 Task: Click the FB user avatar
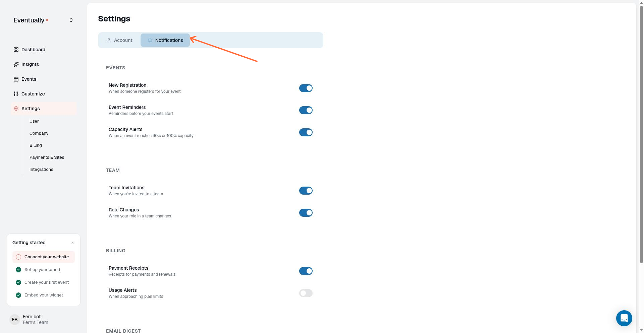(15, 320)
